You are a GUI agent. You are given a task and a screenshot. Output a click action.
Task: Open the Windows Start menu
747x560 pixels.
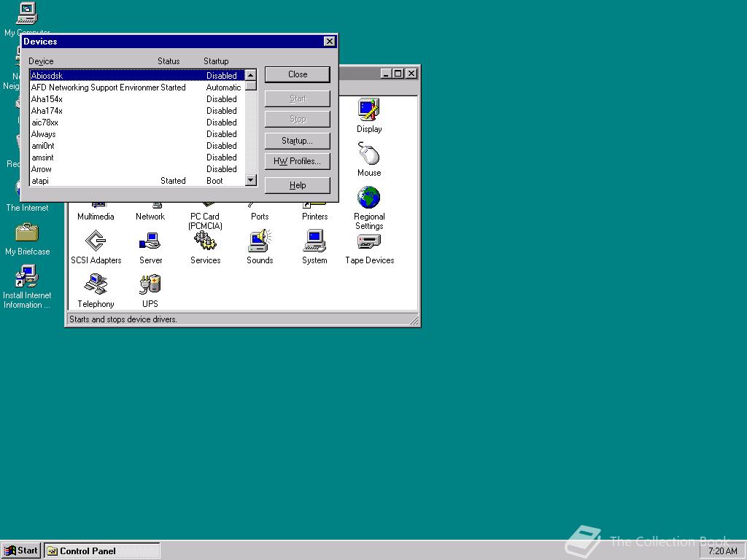tap(21, 551)
